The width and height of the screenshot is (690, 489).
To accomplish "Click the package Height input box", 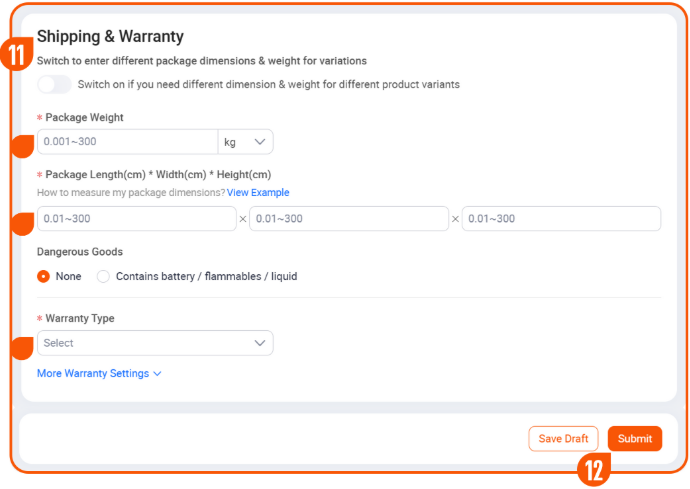I will tap(561, 219).
